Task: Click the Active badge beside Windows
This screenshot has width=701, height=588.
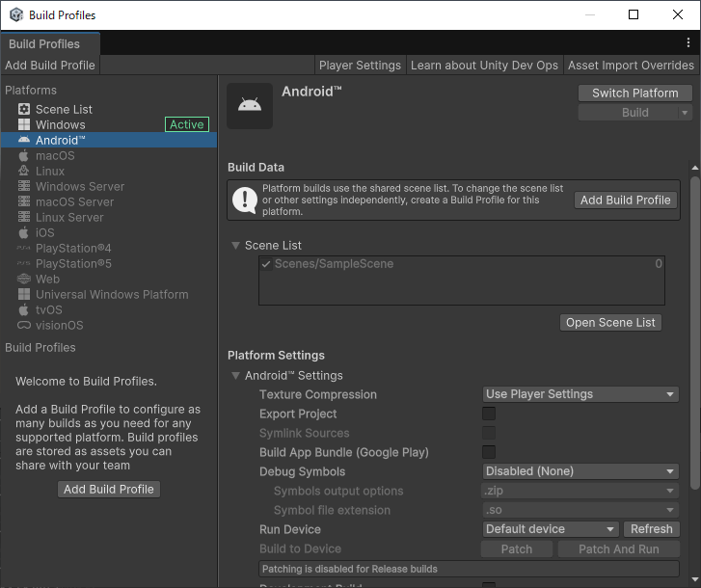Action: 187,124
